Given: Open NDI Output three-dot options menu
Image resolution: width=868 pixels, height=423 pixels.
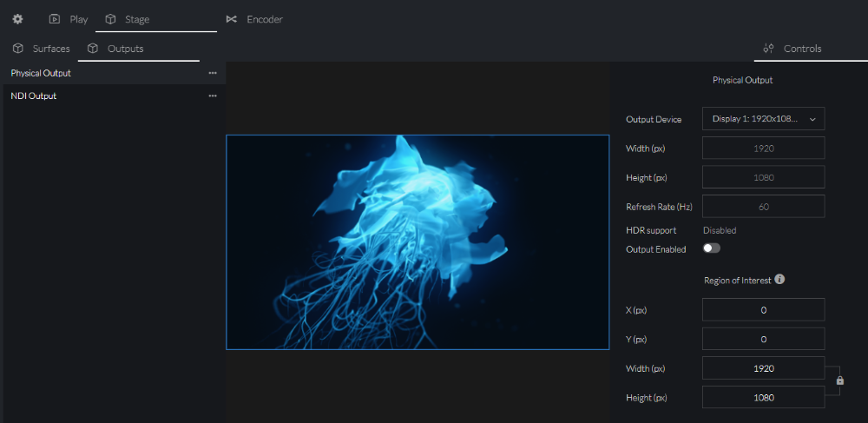Looking at the screenshot, I should click(x=213, y=96).
